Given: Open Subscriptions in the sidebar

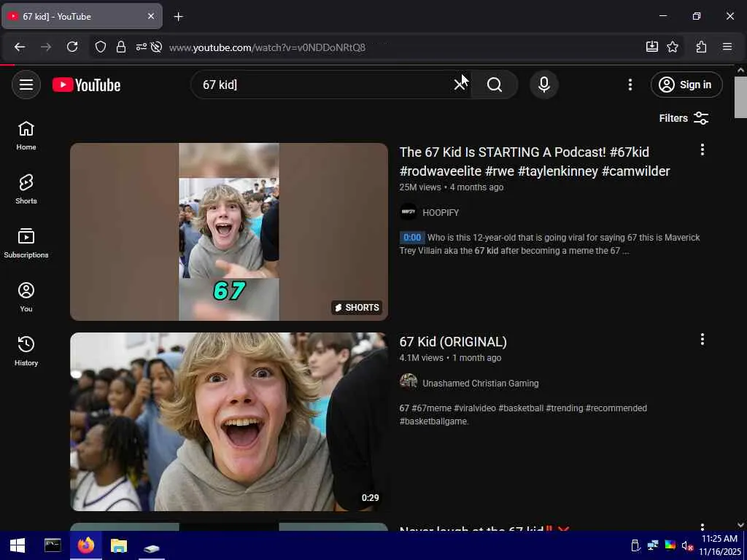Looking at the screenshot, I should pyautogui.click(x=26, y=244).
